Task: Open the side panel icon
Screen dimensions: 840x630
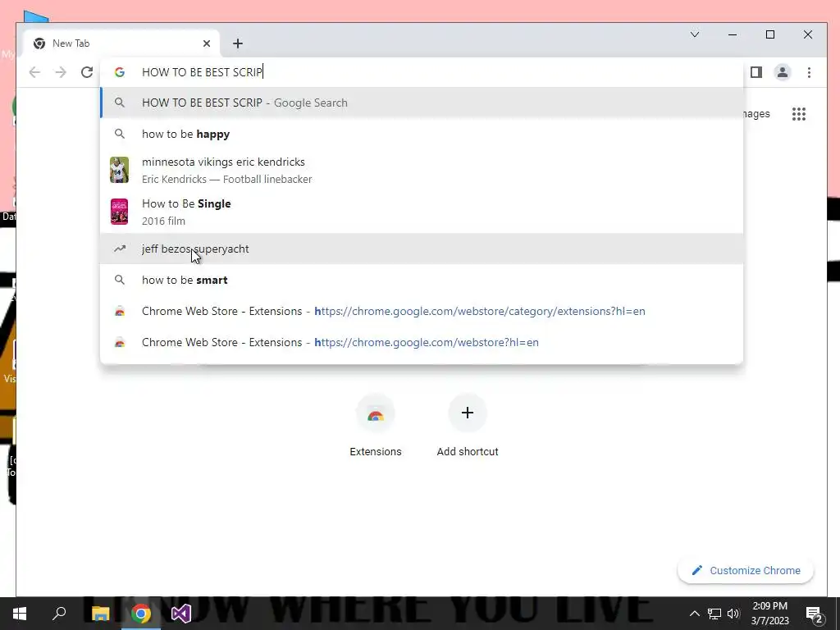Action: 756,72
